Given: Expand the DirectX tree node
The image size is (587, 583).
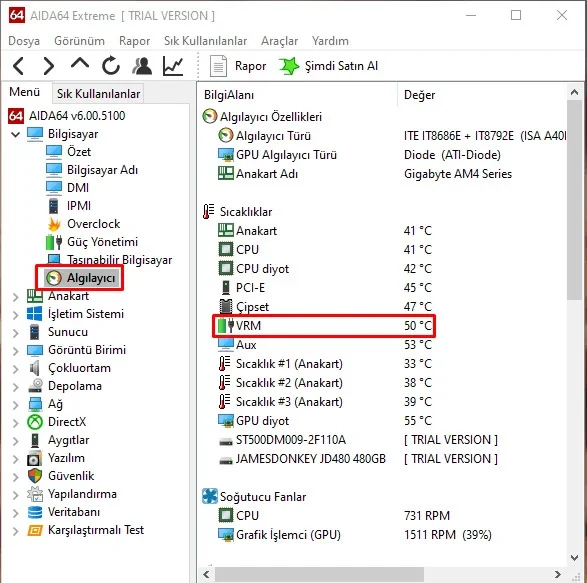Looking at the screenshot, I should click(x=15, y=423).
